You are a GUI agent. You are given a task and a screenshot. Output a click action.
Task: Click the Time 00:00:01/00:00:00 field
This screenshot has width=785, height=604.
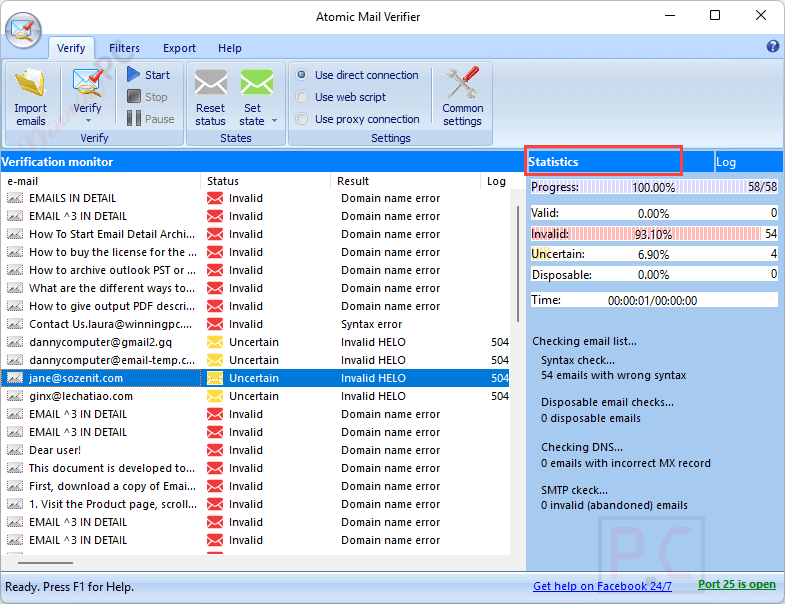(654, 300)
